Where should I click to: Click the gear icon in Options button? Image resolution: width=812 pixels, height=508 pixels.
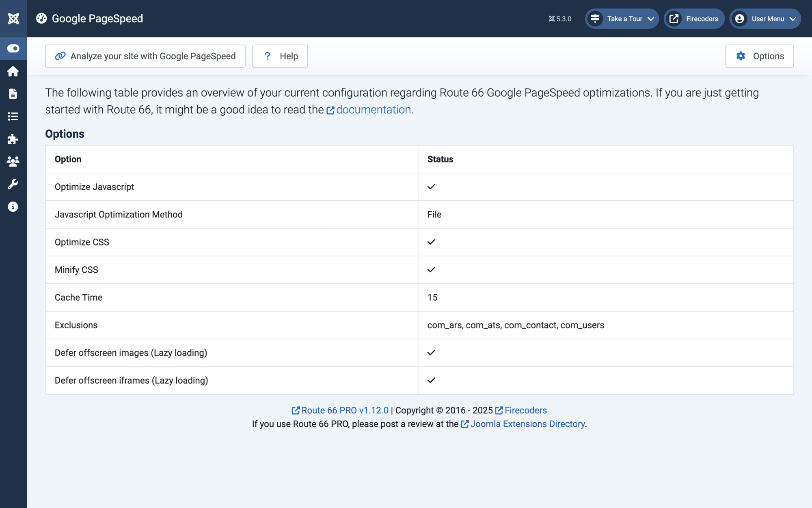(x=741, y=56)
